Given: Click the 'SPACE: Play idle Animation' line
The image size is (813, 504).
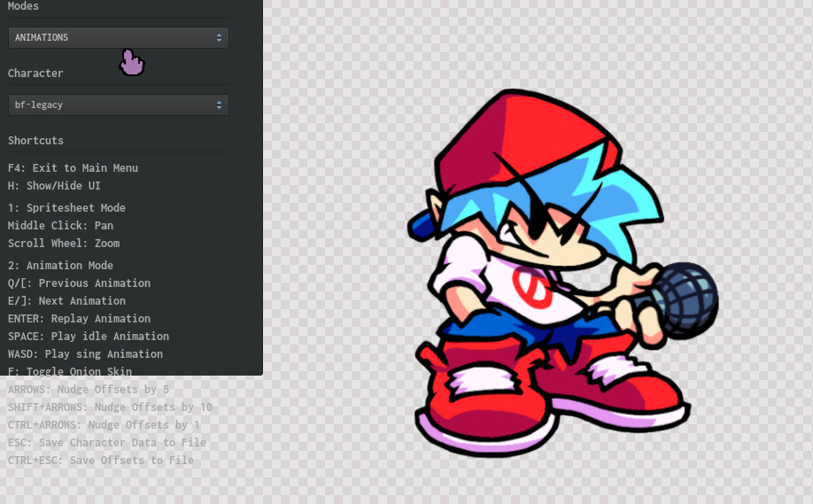Looking at the screenshot, I should click(89, 336).
